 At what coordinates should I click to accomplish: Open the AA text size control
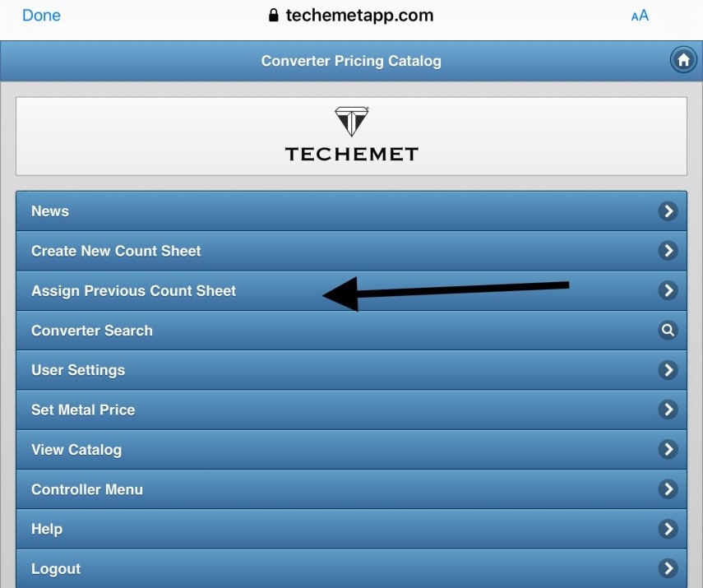(x=640, y=16)
